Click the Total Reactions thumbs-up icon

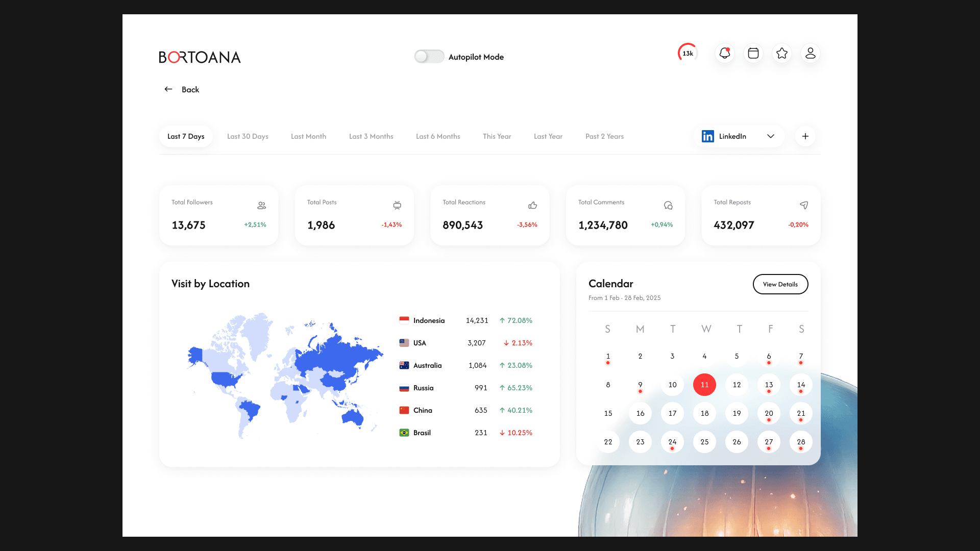[x=532, y=205]
